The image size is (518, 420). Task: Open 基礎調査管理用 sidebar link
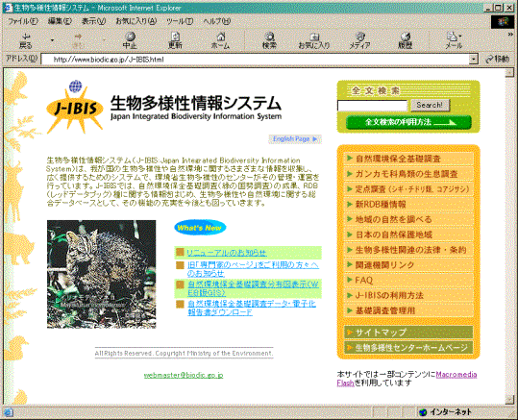click(408, 310)
